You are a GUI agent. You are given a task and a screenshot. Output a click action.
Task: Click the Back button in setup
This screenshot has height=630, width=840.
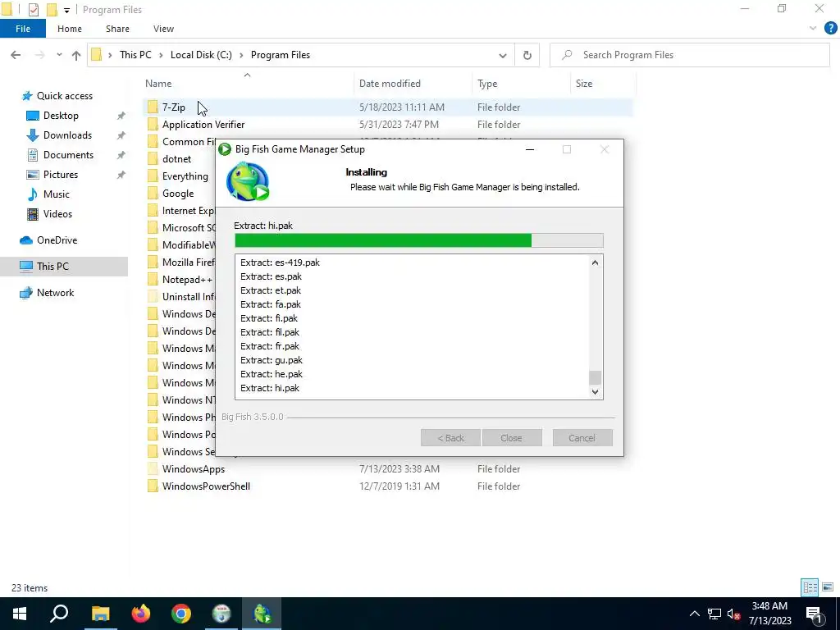(x=450, y=438)
